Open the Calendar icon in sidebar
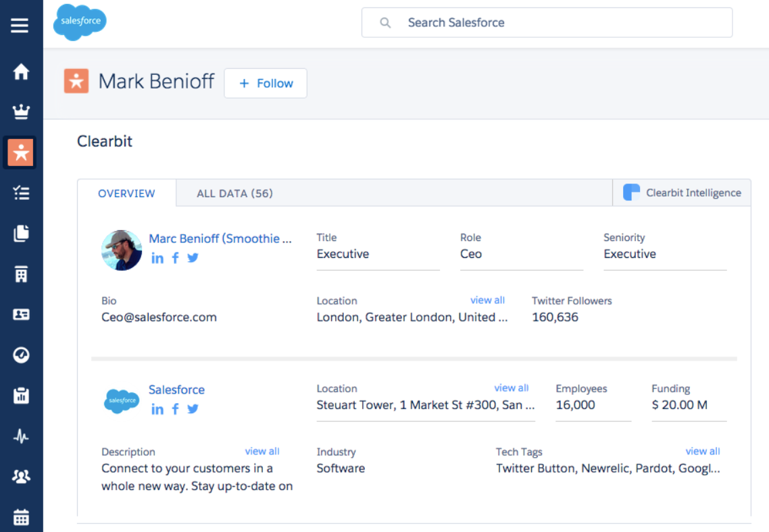The height and width of the screenshot is (532, 769). 20,516
